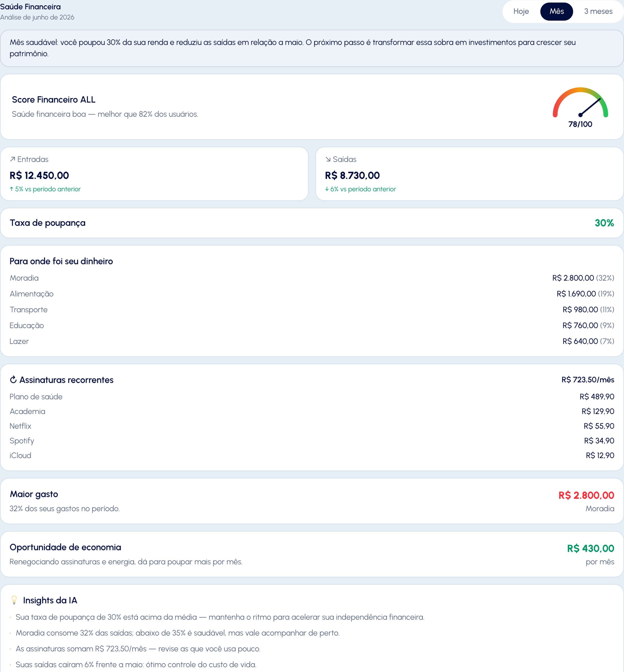Switch to the Hoje period tab
This screenshot has width=624, height=672.
(x=521, y=12)
